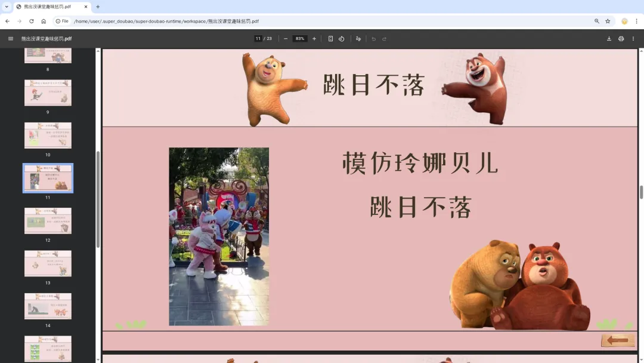Open page 10 thumbnail
Image resolution: width=644 pixels, height=363 pixels.
point(48,136)
